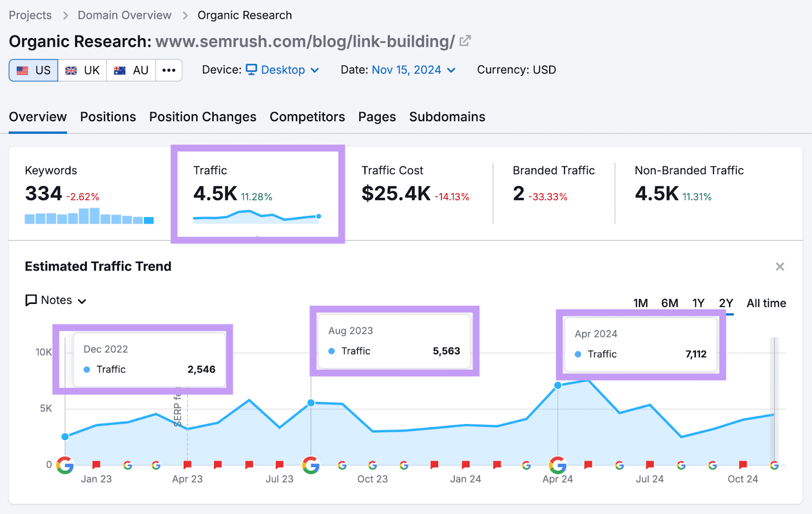Click the last Google icon at chart end
The width and height of the screenshot is (812, 514).
tap(774, 465)
